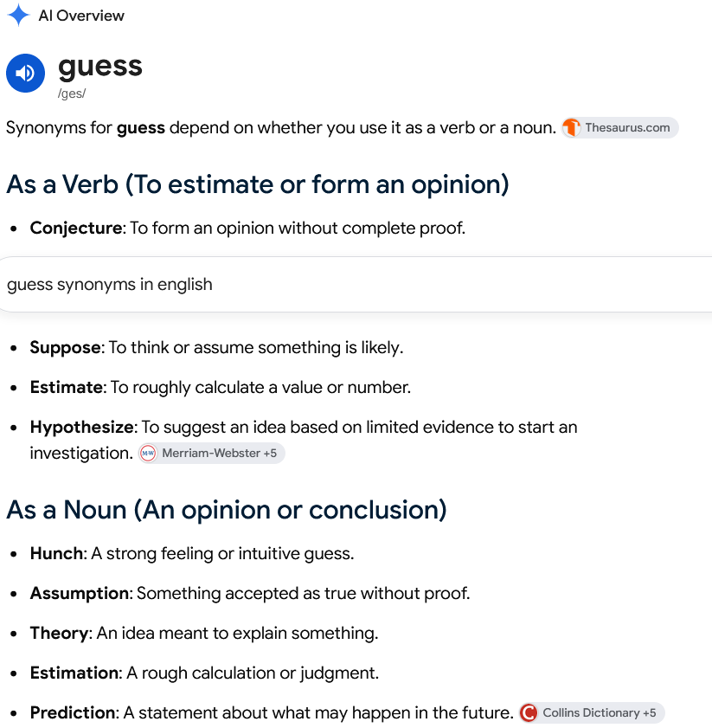Click the red Collins Dictionary logo icon
The height and width of the screenshot is (728, 712).
529,712
